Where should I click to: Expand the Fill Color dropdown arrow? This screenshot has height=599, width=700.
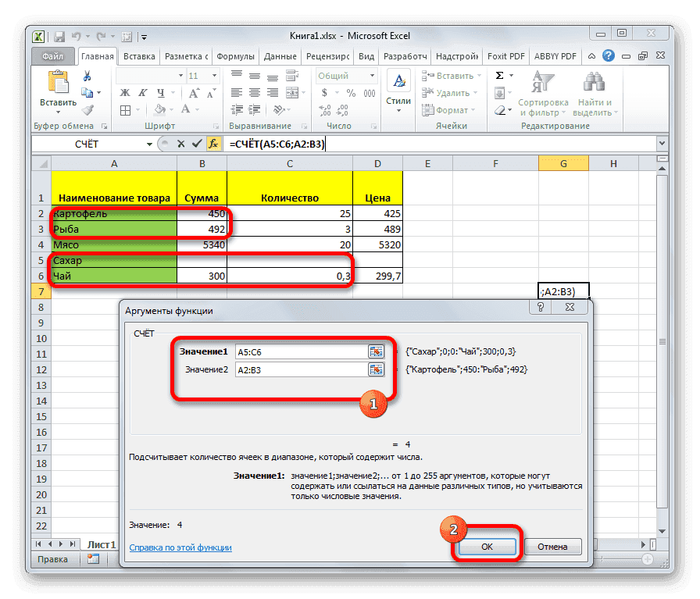(x=171, y=109)
